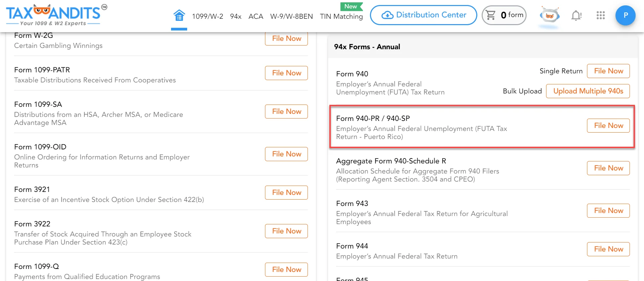This screenshot has width=644, height=281.
Task: Select the Form 940 title text
Action: (352, 74)
